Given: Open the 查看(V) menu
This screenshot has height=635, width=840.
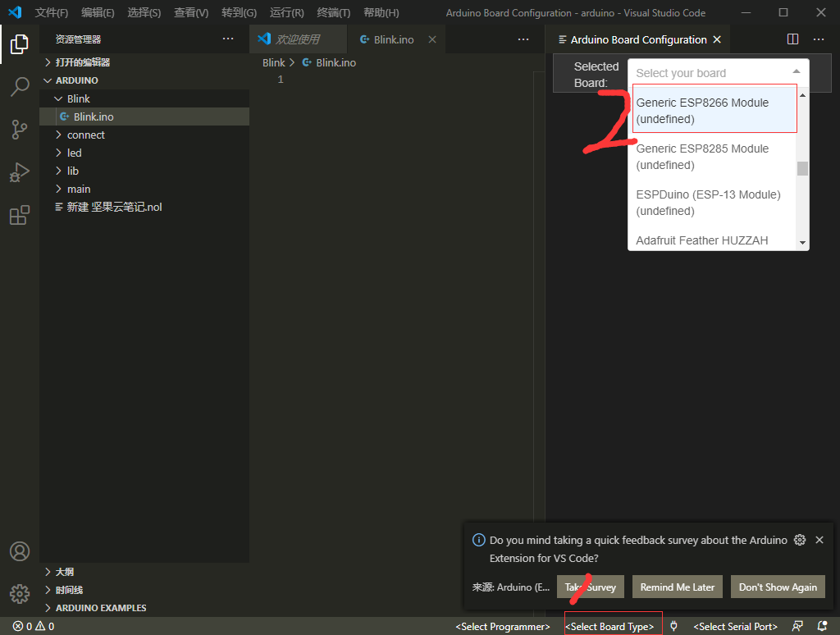Looking at the screenshot, I should [x=191, y=12].
